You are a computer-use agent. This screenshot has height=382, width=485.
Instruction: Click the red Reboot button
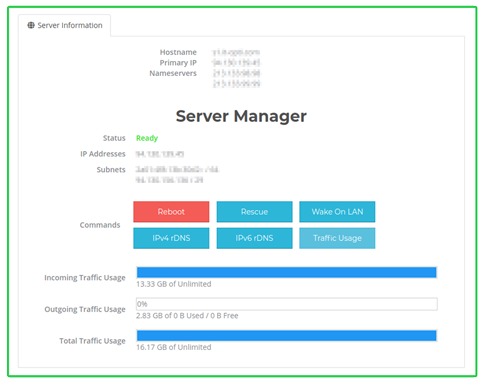[x=171, y=212]
